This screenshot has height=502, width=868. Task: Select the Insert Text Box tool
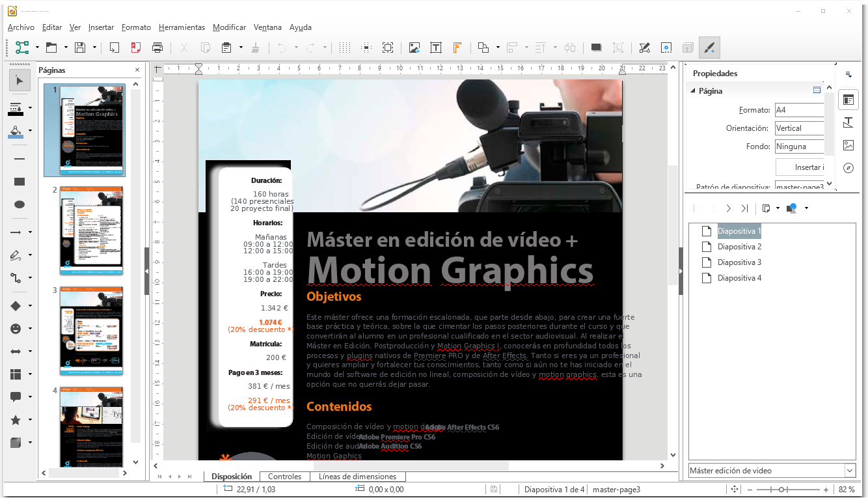[436, 48]
